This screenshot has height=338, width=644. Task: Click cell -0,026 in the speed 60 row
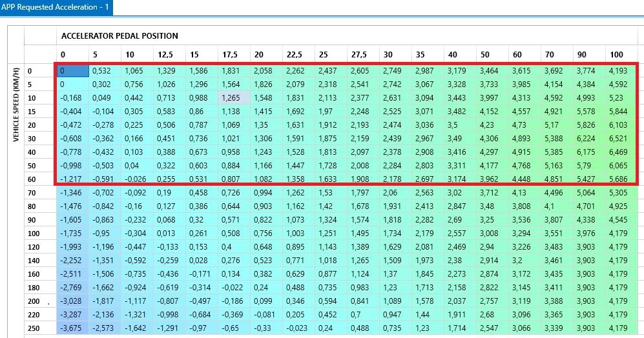pyautogui.click(x=137, y=179)
